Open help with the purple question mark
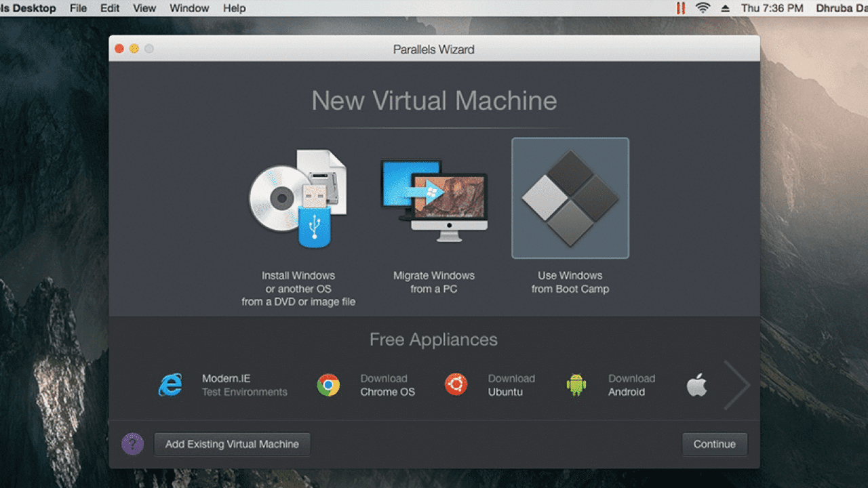The height and width of the screenshot is (488, 868). click(x=132, y=444)
